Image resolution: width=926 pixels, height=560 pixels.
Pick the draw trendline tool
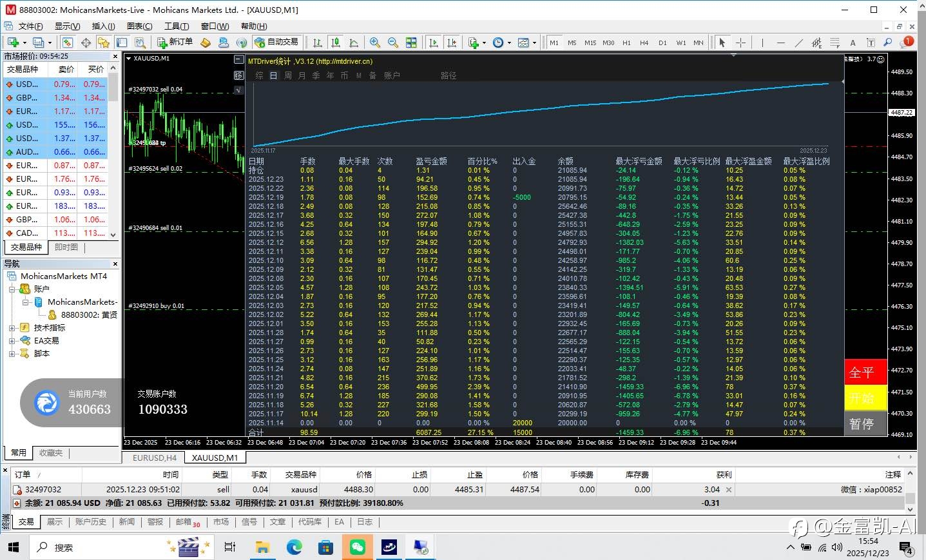click(798, 43)
